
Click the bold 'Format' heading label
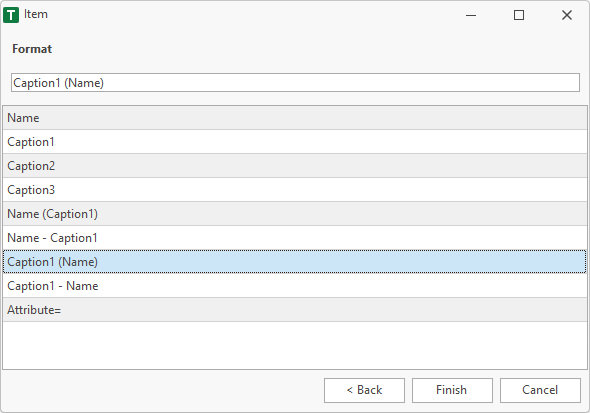[x=32, y=49]
